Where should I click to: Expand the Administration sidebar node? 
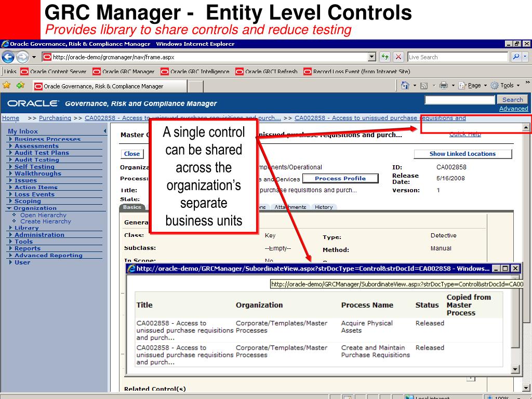pyautogui.click(x=10, y=234)
